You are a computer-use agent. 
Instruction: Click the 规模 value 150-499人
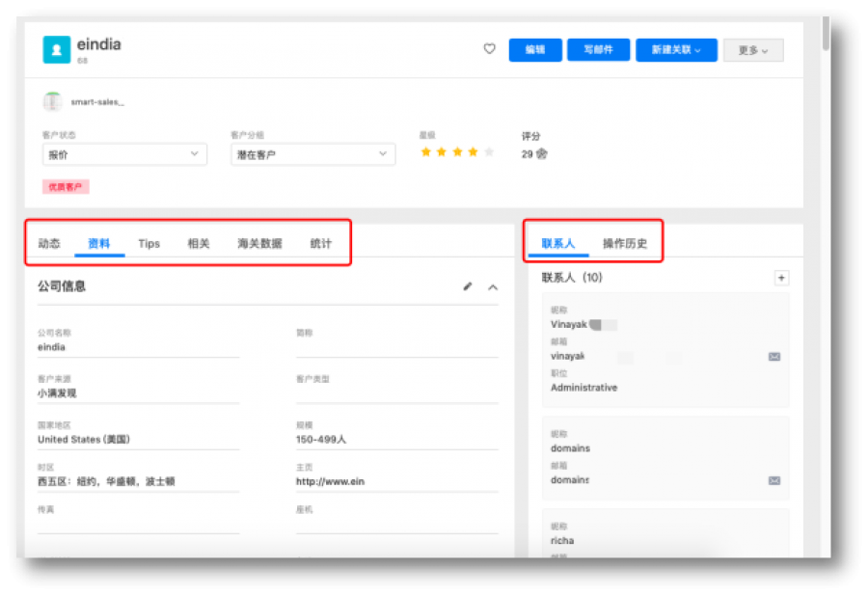[x=321, y=440]
